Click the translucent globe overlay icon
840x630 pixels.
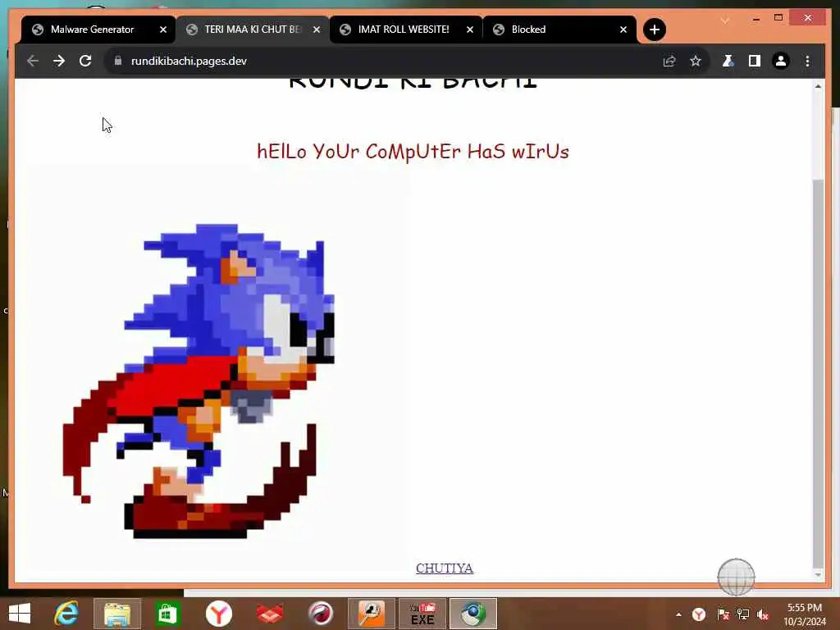click(x=736, y=577)
